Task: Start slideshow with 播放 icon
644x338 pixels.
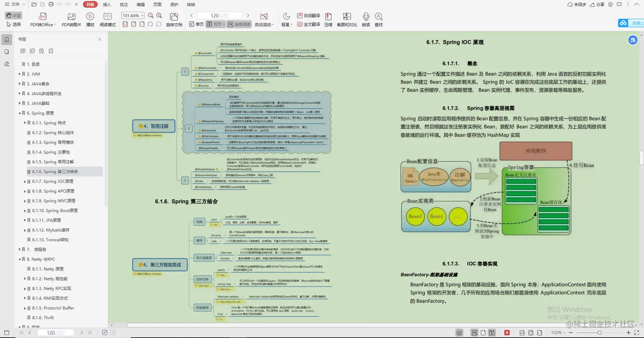Action: pos(90,20)
